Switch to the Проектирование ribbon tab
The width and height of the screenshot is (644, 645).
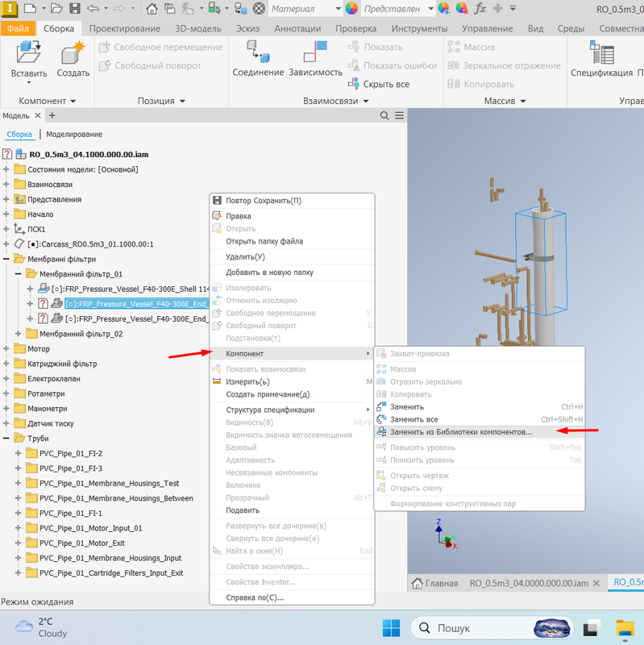pos(125,28)
